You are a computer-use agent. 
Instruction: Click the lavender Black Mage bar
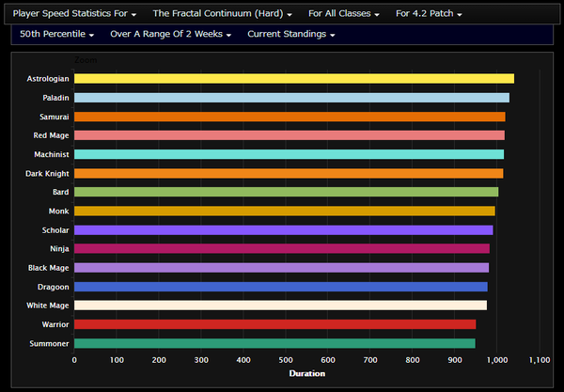pos(282,268)
